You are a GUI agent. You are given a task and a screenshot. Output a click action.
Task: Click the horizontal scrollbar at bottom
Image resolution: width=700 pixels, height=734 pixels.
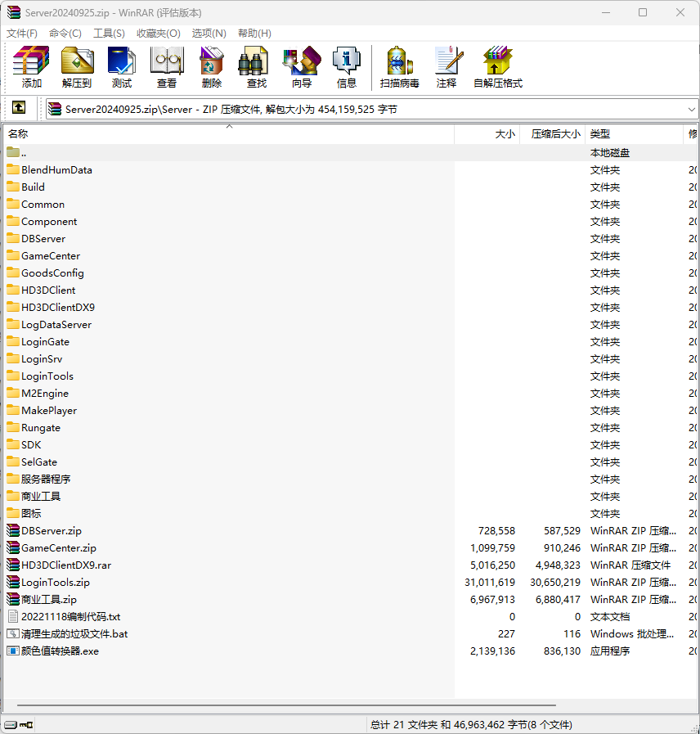(286, 705)
